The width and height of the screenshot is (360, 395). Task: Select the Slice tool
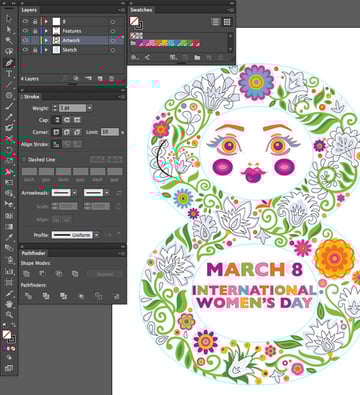point(9,293)
